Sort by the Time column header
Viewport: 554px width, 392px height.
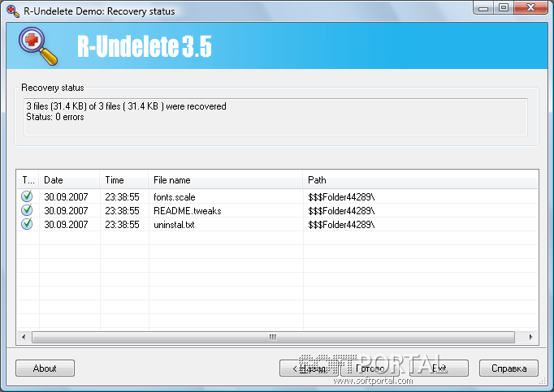click(x=124, y=180)
